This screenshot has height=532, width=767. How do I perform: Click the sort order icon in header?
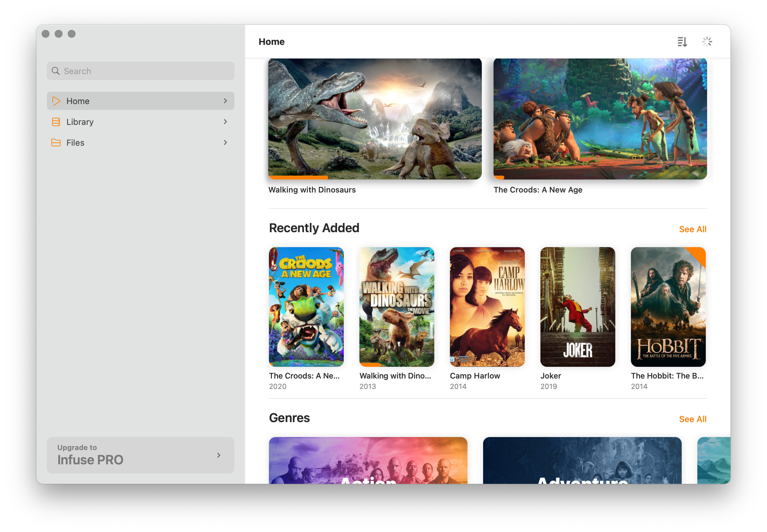tap(682, 42)
